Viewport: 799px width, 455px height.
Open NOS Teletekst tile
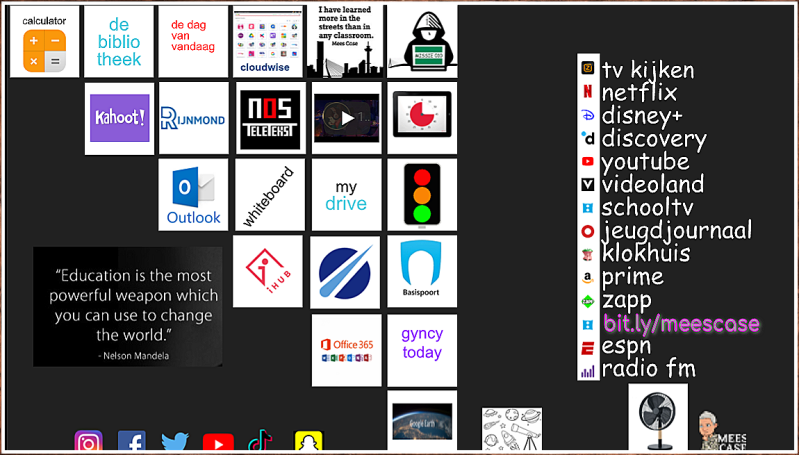click(x=271, y=118)
